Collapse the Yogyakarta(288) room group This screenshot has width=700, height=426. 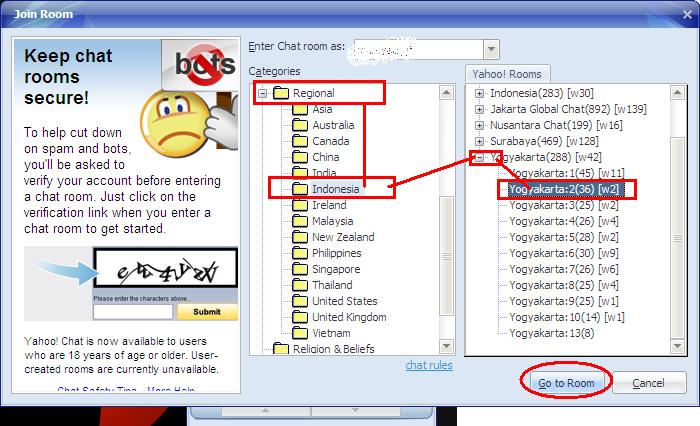[x=479, y=157]
